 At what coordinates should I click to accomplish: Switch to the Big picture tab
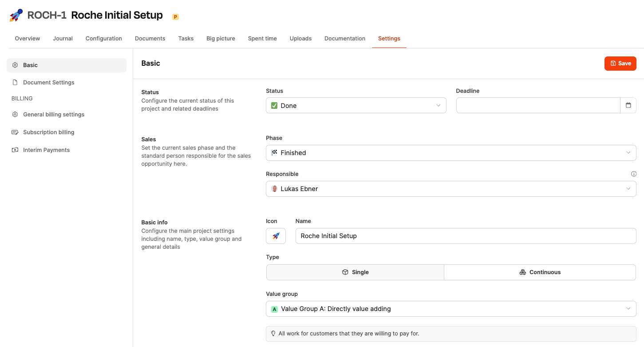click(221, 39)
